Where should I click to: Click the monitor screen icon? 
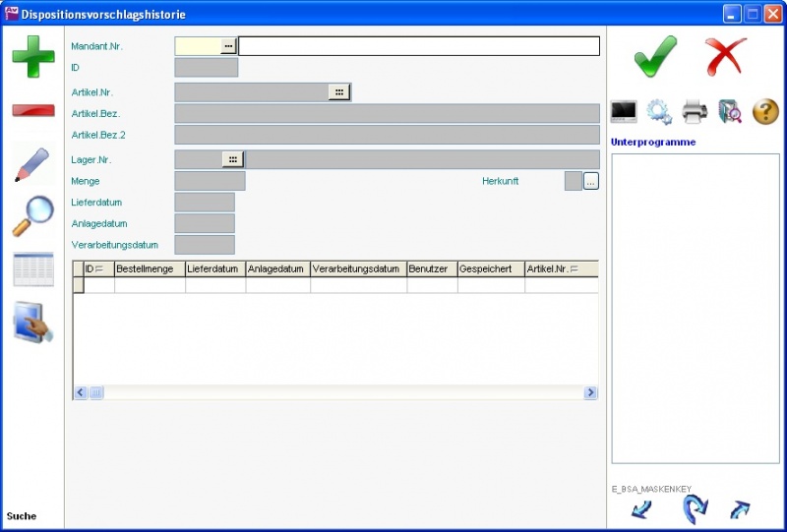point(624,112)
